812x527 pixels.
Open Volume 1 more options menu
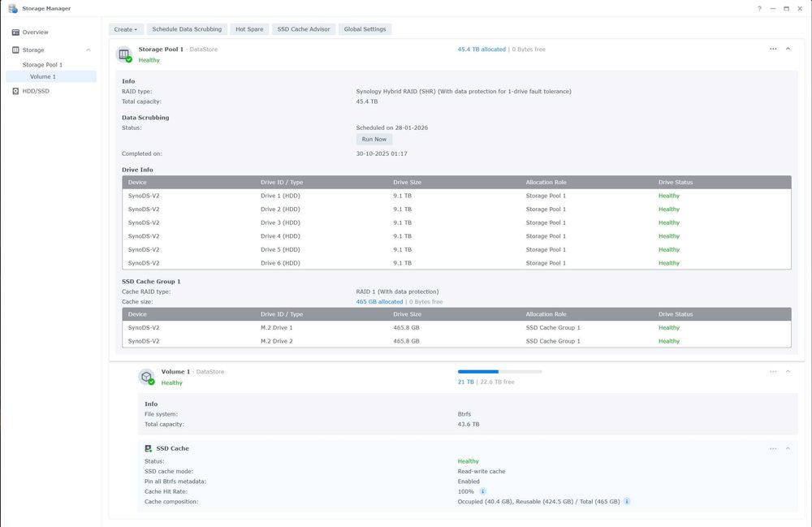[x=773, y=372]
